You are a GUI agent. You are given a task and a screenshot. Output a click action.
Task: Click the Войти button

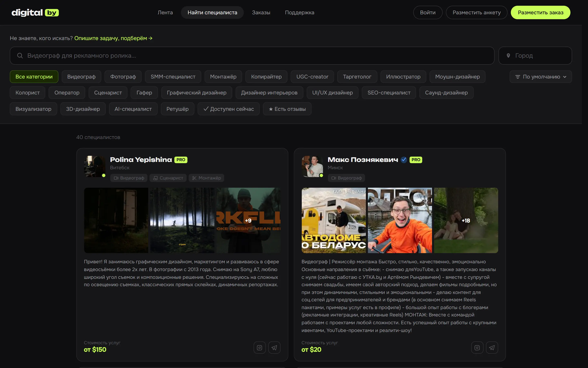pos(428,12)
